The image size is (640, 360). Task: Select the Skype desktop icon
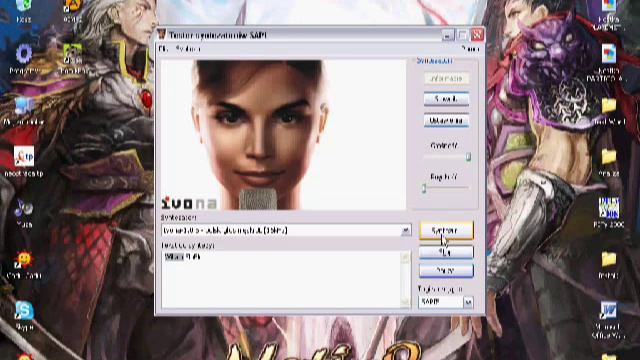24,311
